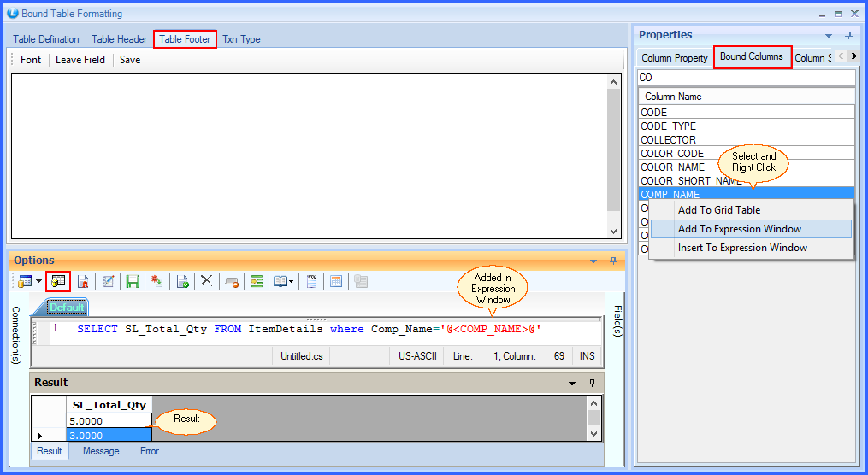Click the footer editor scroll down arrow

click(x=613, y=232)
